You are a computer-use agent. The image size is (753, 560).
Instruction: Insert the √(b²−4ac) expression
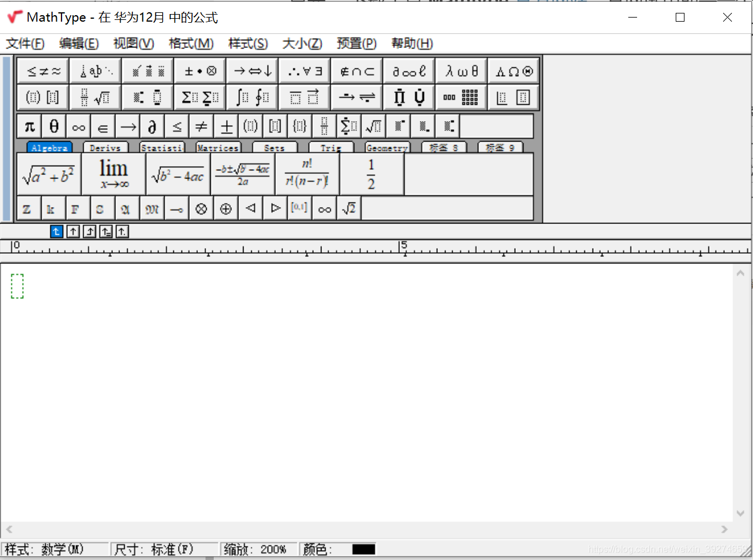(x=178, y=174)
